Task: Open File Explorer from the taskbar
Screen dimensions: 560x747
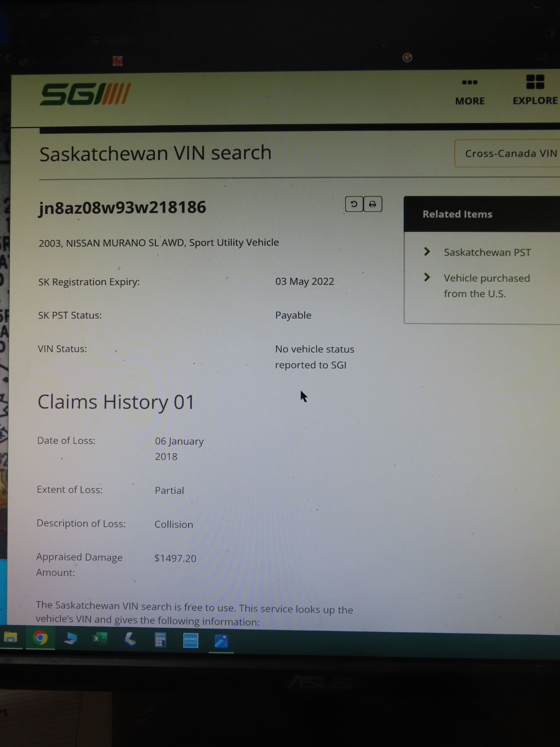Action: point(11,637)
